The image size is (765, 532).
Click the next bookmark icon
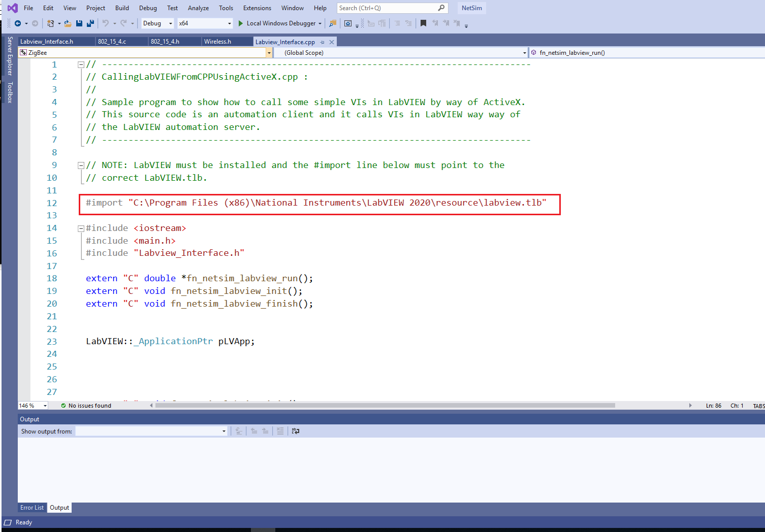[x=446, y=23]
